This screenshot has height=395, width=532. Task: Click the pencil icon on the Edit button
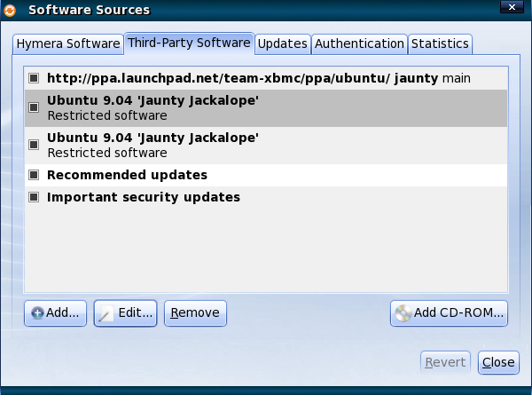point(106,313)
